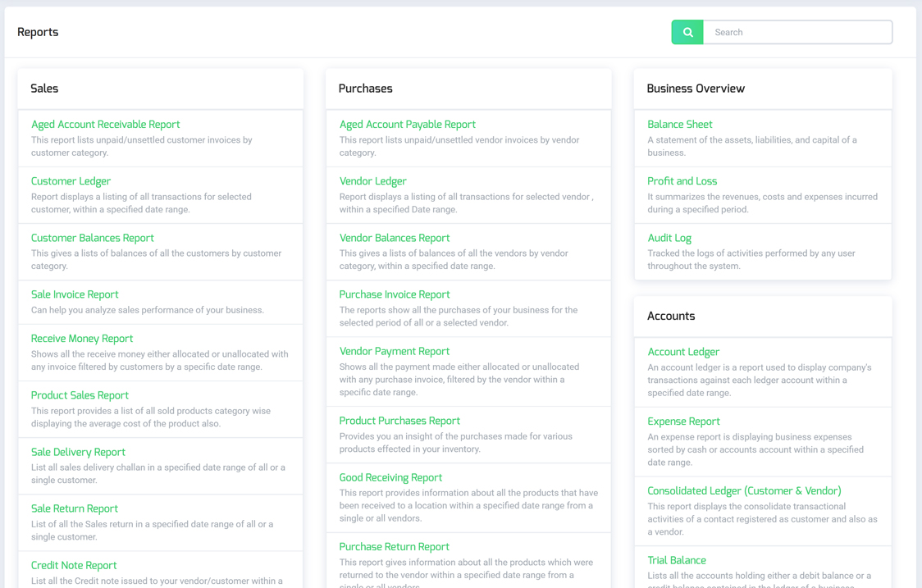Open Purchase Invoice Report

pyautogui.click(x=395, y=294)
